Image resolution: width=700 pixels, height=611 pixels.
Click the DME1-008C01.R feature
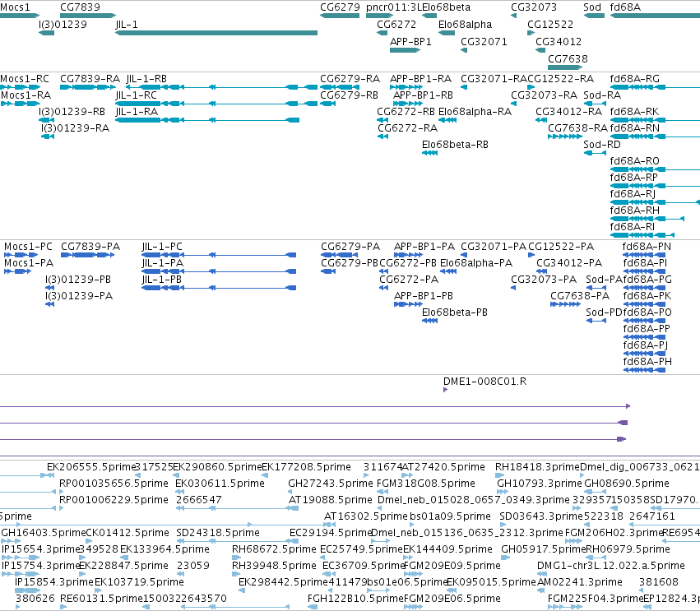click(x=445, y=390)
